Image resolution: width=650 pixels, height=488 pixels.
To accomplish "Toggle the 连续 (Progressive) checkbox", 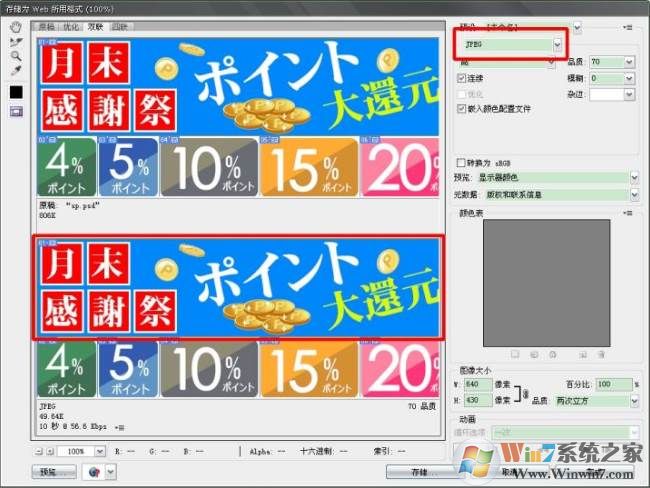I will (461, 78).
